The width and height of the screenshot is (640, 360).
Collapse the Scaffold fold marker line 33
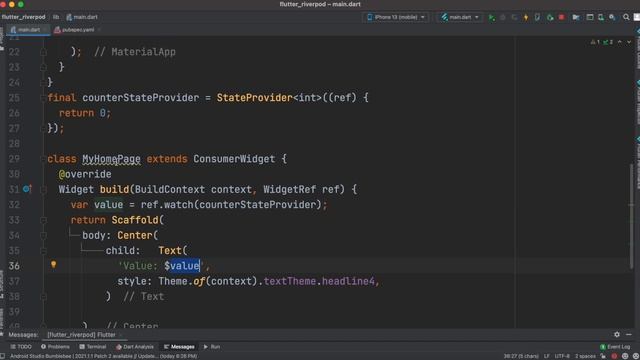(x=43, y=220)
